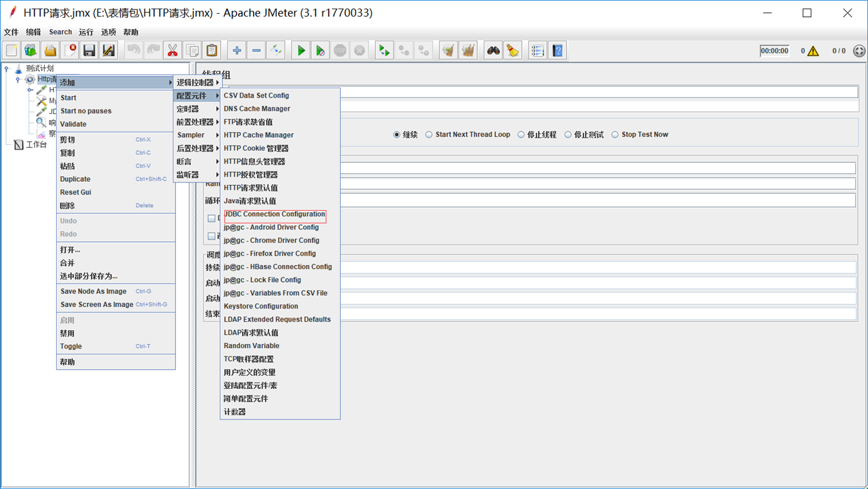Click Start no pauses toolbar icon

pyautogui.click(x=320, y=51)
